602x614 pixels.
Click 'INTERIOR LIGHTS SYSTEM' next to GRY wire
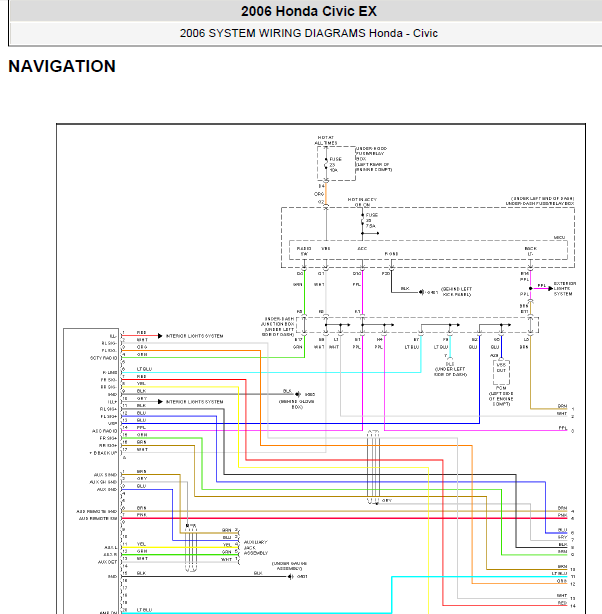pos(194,402)
